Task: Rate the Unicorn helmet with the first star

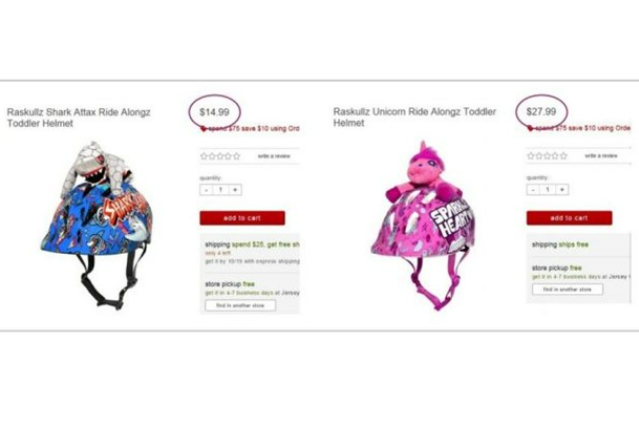Action: pyautogui.click(x=531, y=156)
